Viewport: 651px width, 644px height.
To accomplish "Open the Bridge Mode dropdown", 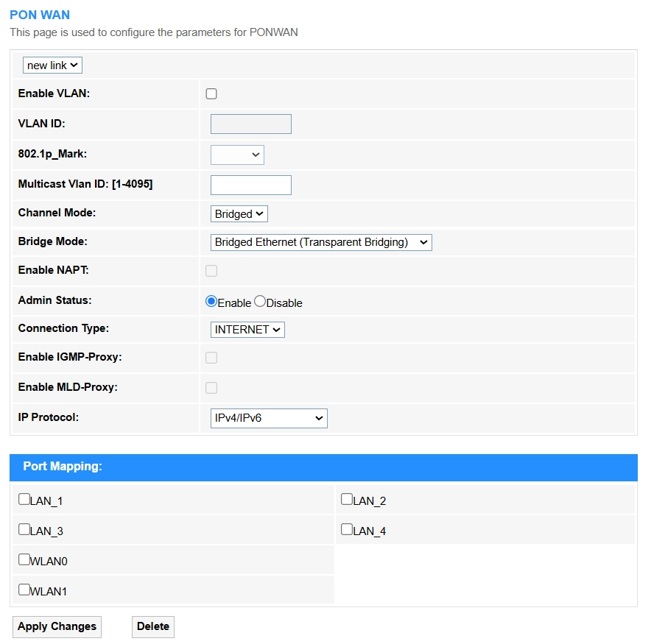I will pos(321,242).
